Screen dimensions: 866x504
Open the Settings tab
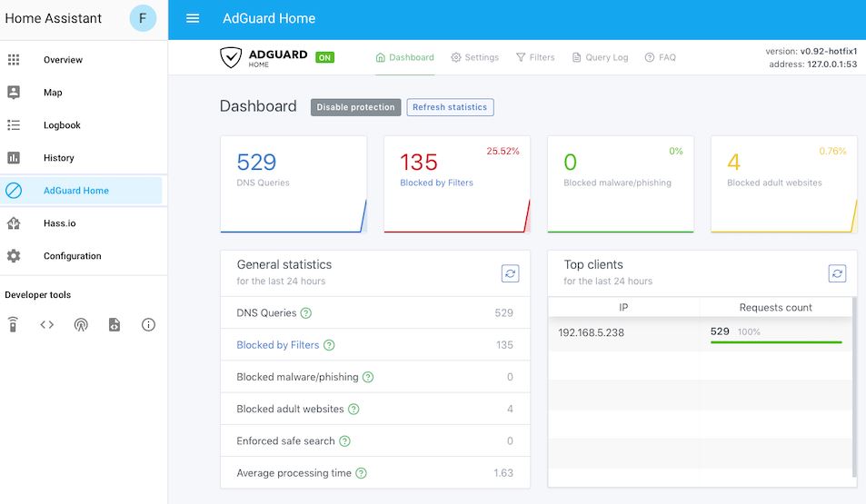tap(475, 57)
